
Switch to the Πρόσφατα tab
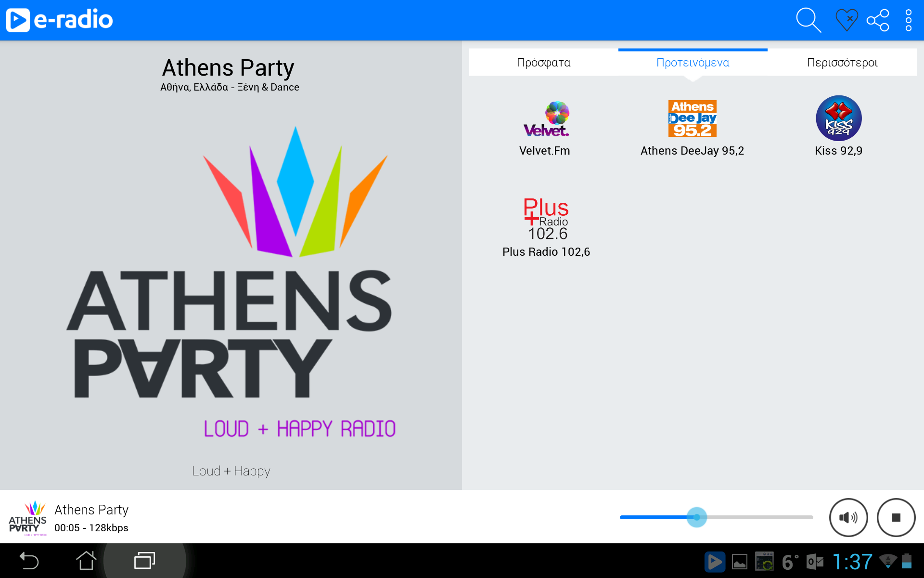[544, 63]
